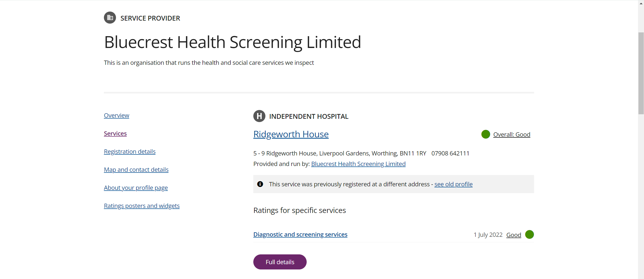The image size is (644, 279).
Task: Click the information icon in address notice
Action: (260, 184)
